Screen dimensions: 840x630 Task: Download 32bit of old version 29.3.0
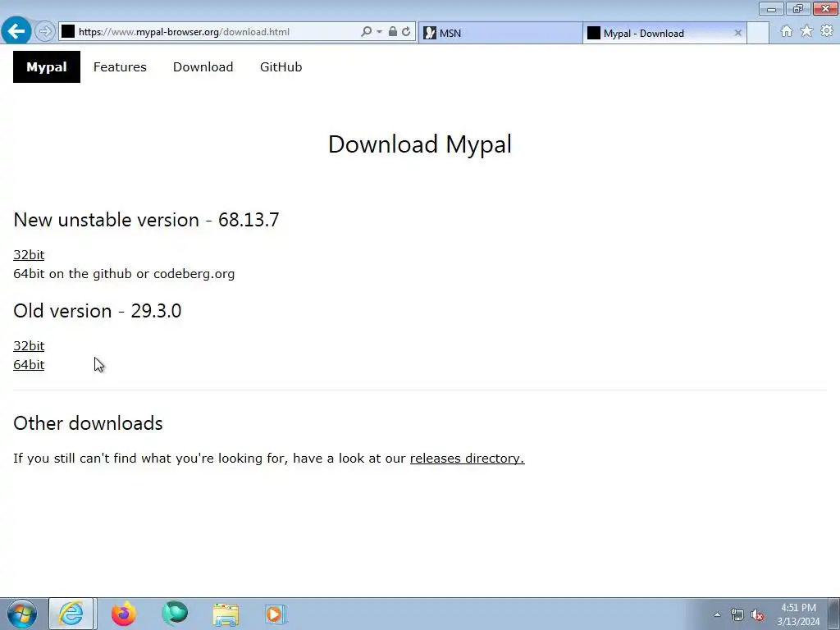click(x=29, y=346)
